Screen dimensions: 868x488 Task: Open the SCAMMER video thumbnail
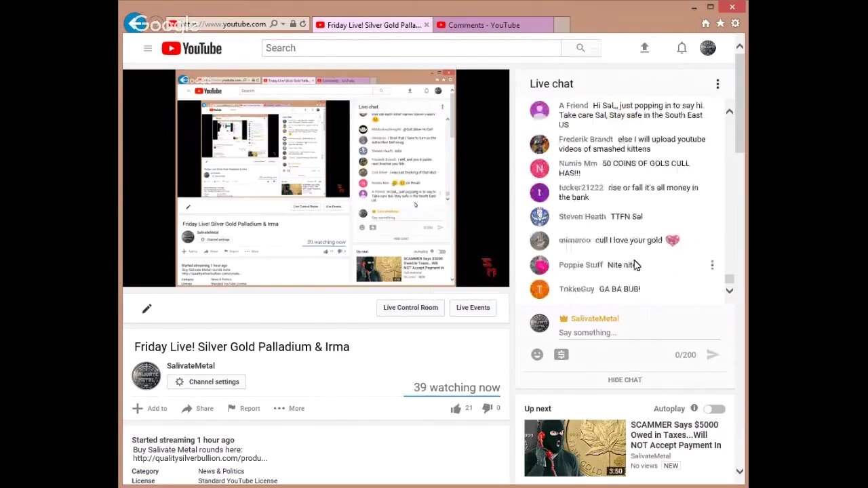click(x=575, y=448)
